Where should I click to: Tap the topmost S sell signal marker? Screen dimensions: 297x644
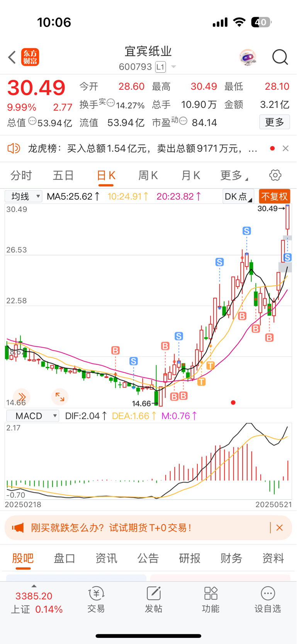(x=246, y=231)
